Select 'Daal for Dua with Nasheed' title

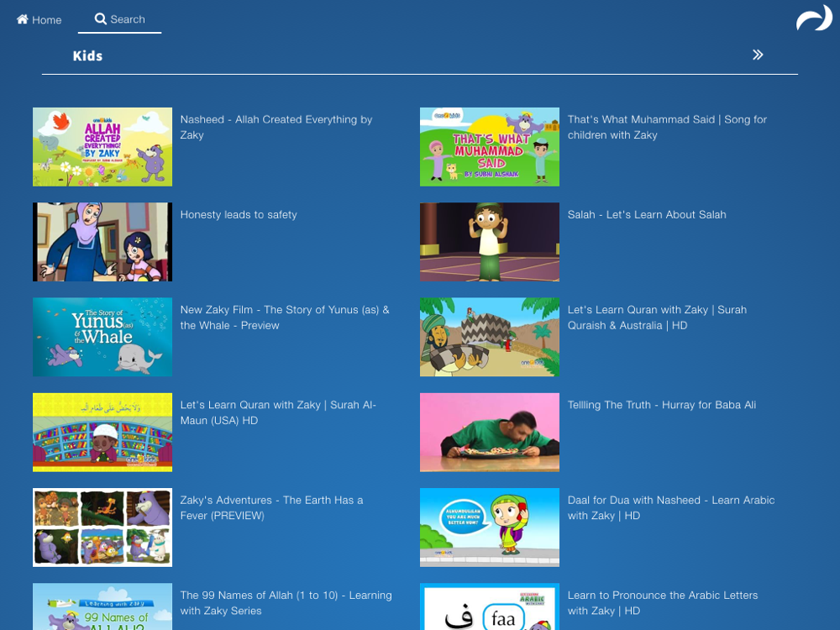point(671,507)
